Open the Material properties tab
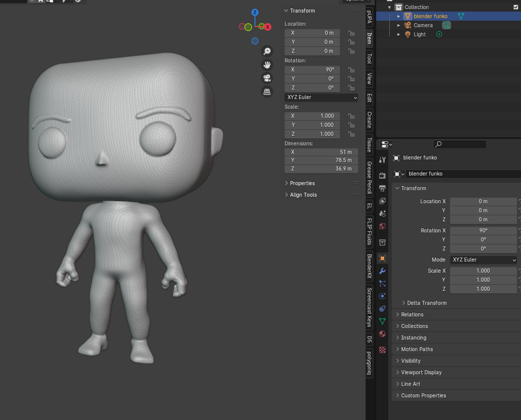 pos(383,334)
